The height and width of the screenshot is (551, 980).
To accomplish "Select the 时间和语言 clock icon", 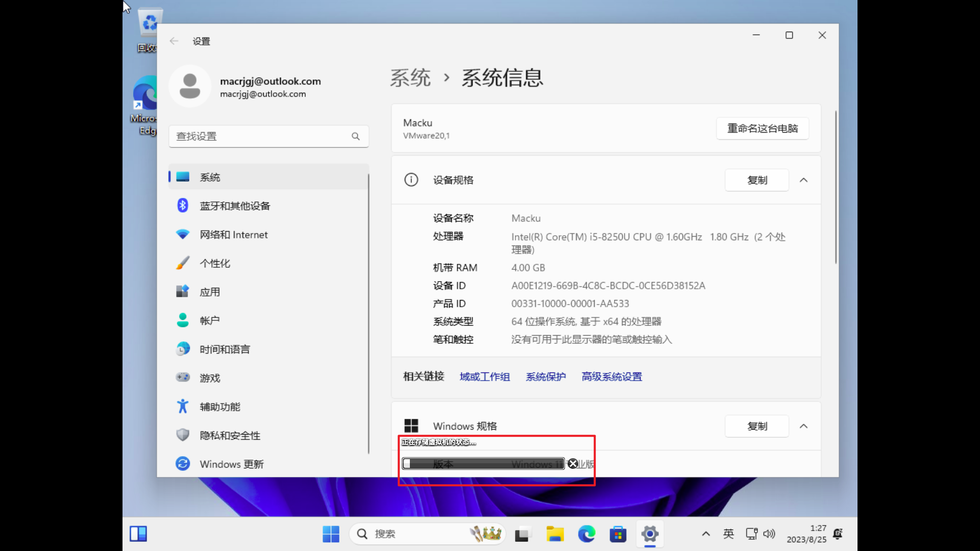I will tap(183, 349).
